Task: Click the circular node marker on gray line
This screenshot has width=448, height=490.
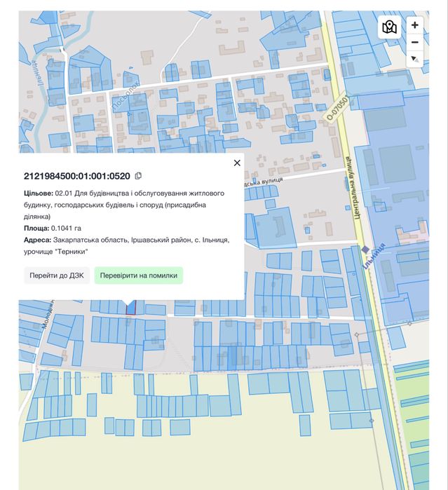Action: click(357, 334)
